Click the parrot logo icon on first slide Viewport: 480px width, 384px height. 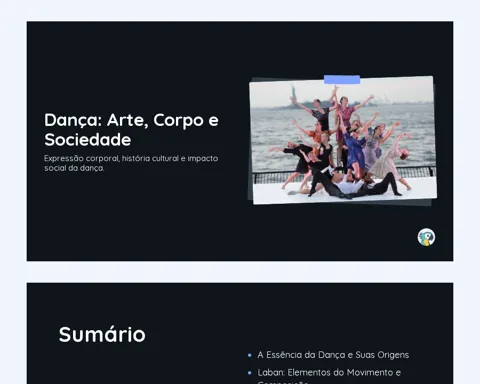[426, 237]
